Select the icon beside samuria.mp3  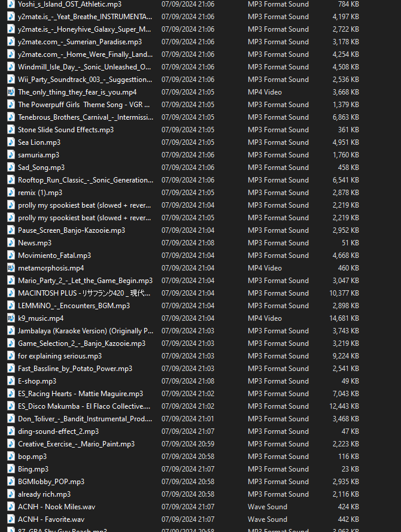[11, 155]
